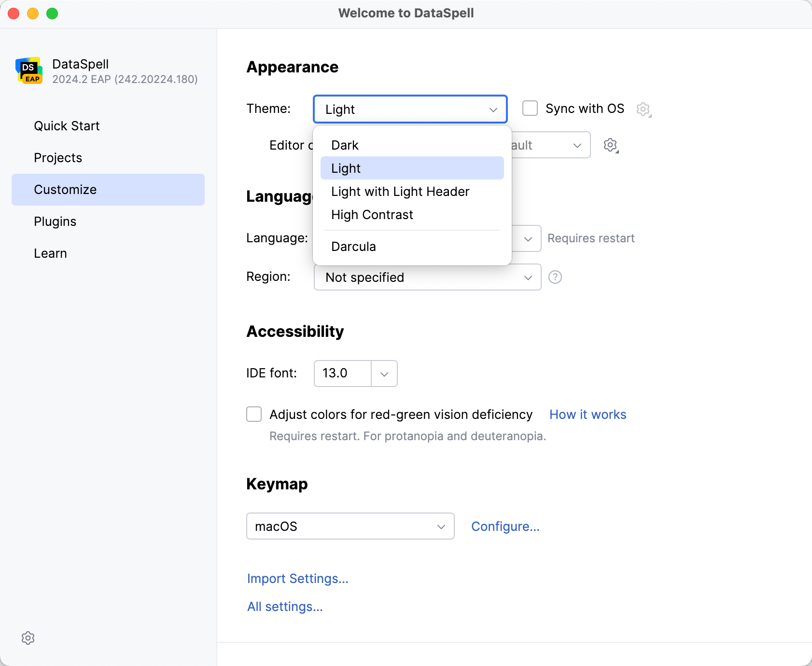
Task: Open the settings gear at bottom left
Action: tap(28, 638)
